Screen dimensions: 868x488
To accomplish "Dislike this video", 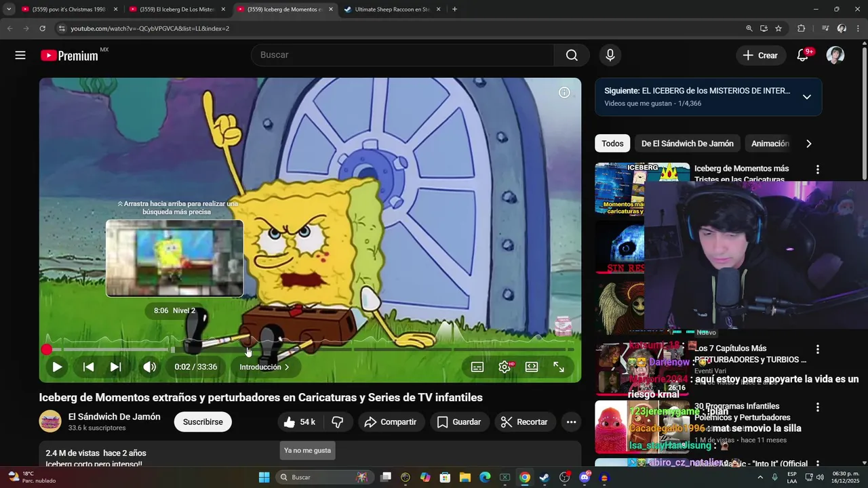I will click(x=337, y=422).
